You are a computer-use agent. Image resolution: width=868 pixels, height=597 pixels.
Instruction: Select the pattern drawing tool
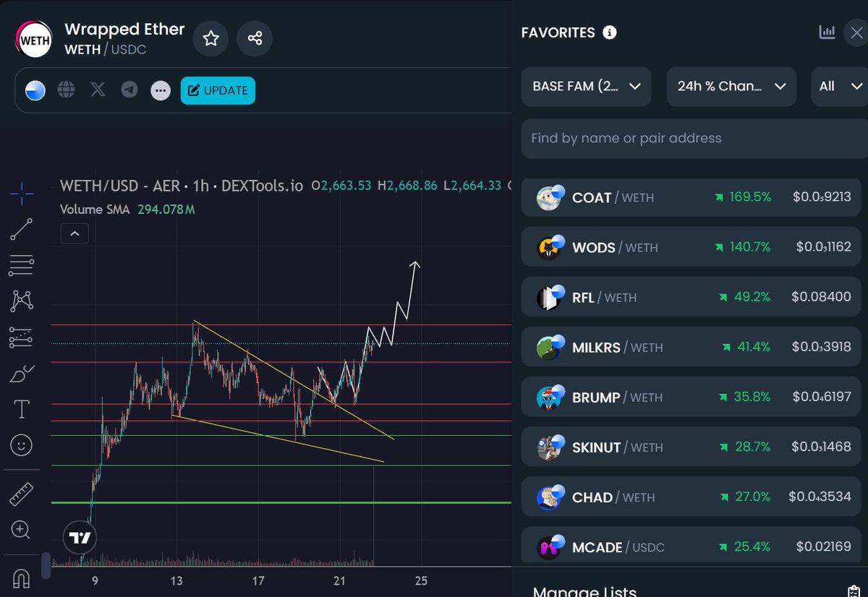point(22,301)
